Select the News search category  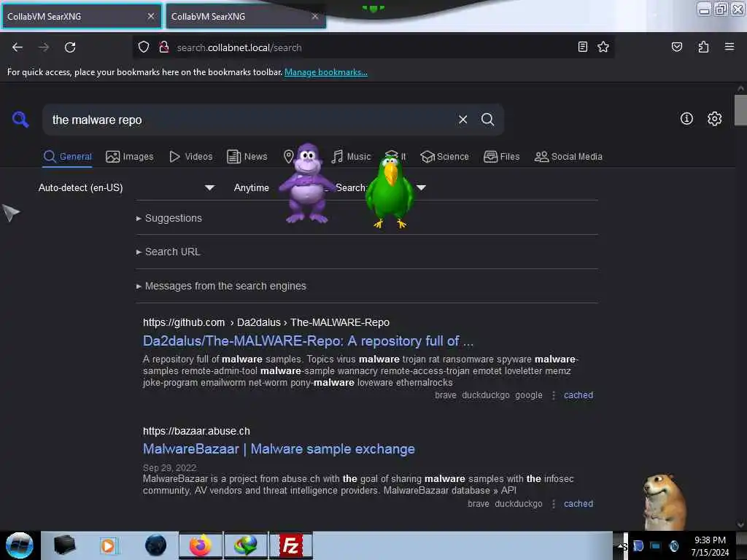click(x=247, y=156)
